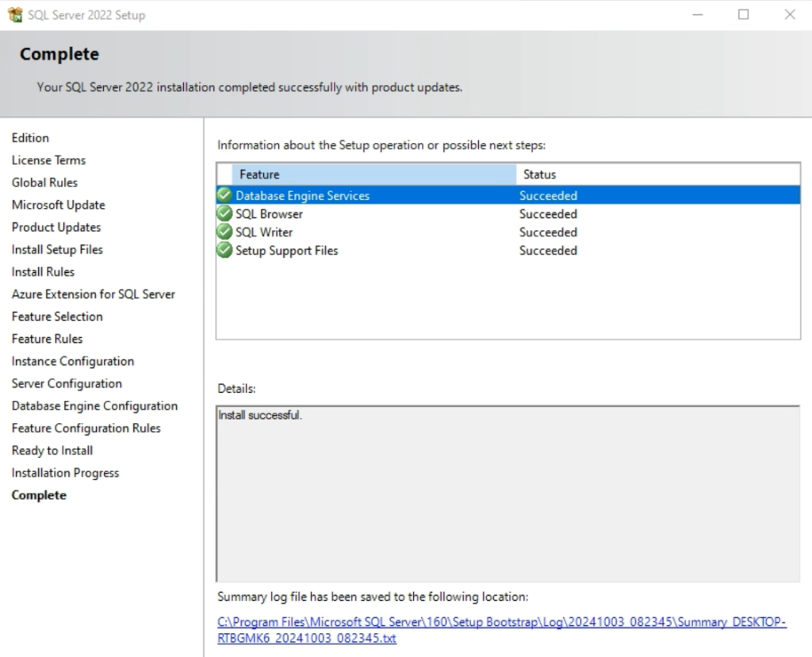Select Microsoft Update in the left pane
812x657 pixels.
[x=58, y=205]
